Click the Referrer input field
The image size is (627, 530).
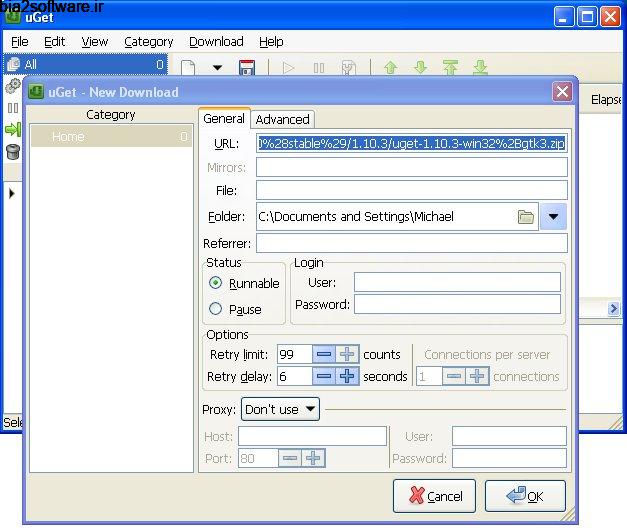(411, 243)
